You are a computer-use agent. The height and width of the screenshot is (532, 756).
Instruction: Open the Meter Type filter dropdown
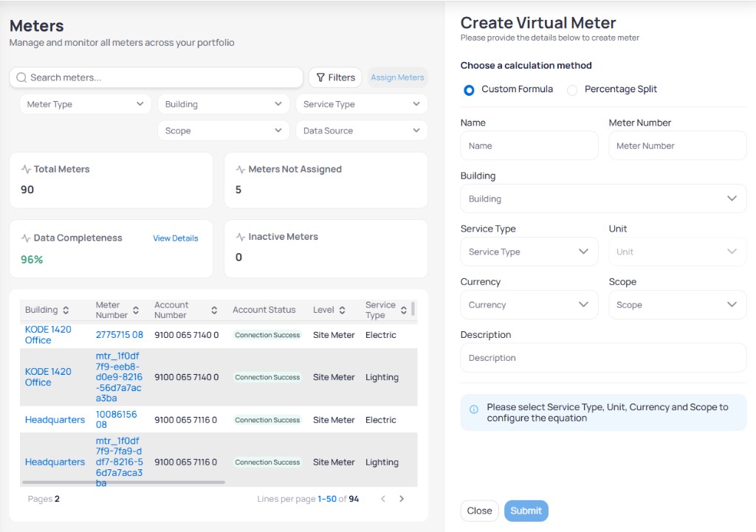tap(86, 104)
